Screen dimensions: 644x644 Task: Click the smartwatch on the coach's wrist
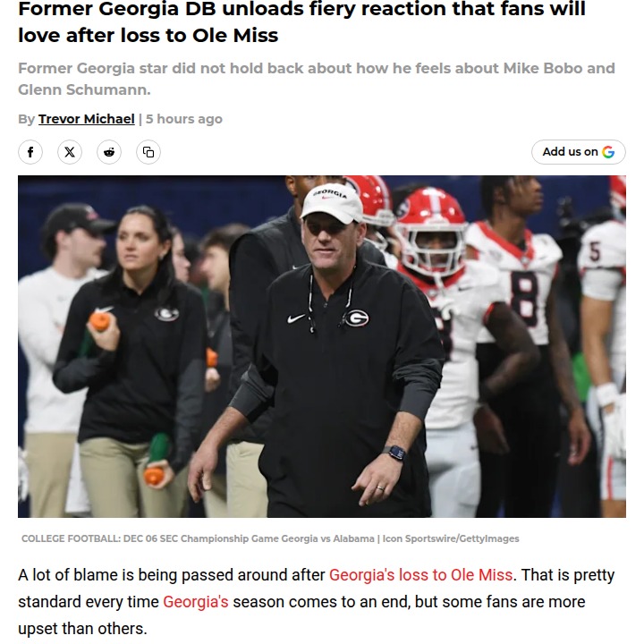(394, 453)
